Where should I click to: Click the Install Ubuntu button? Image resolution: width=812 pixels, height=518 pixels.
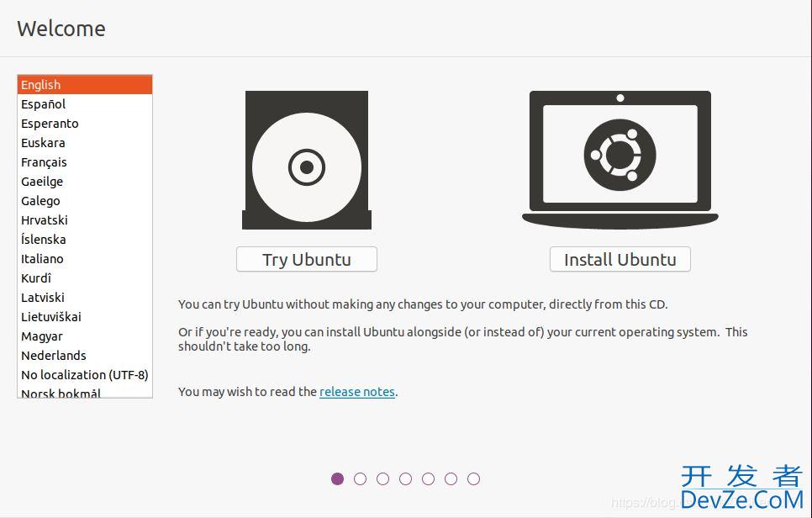pyautogui.click(x=620, y=259)
